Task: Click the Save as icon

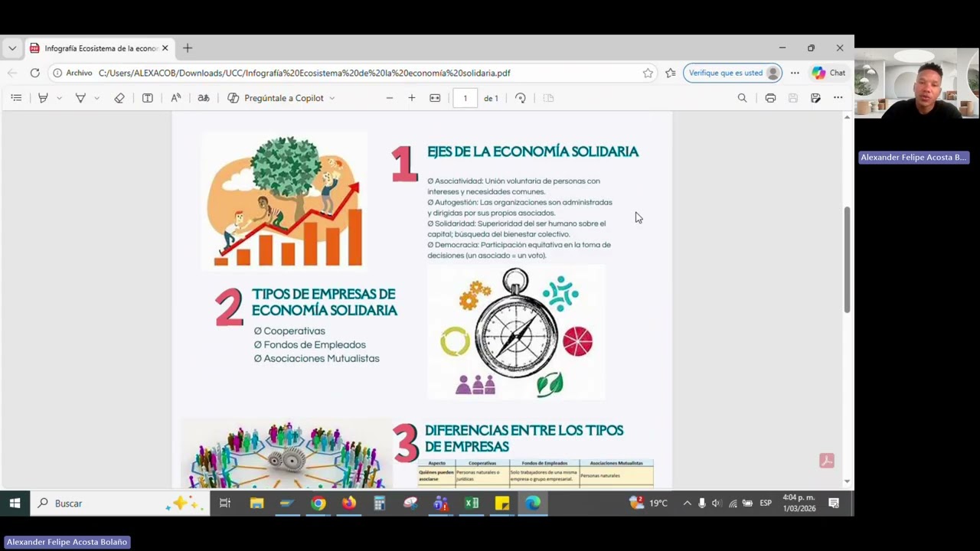Action: 815,98
